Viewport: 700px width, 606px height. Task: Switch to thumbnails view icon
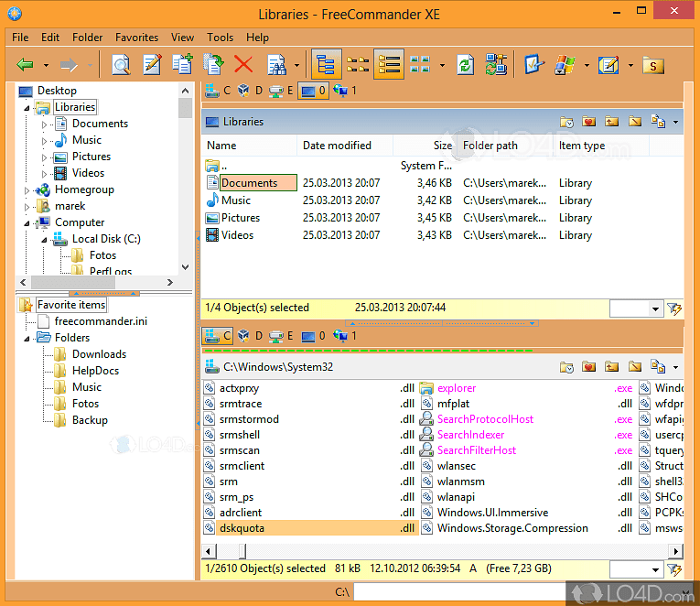[x=420, y=64]
